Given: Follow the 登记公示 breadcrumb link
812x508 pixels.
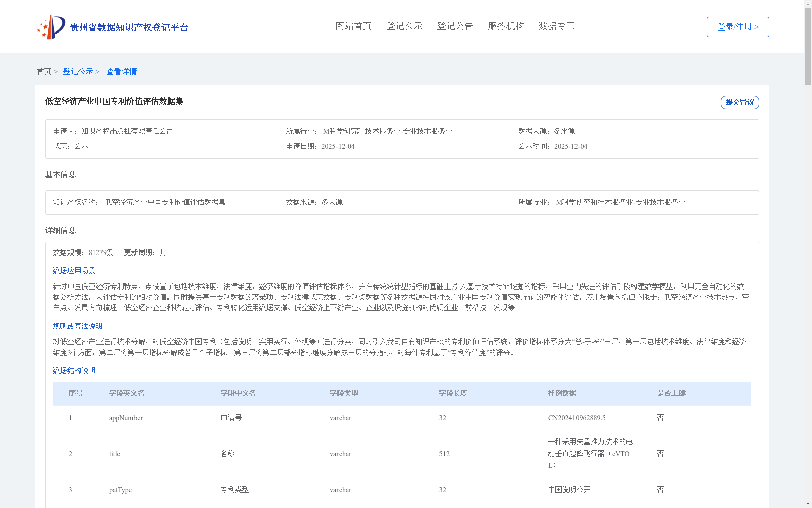Looking at the screenshot, I should [x=78, y=72].
